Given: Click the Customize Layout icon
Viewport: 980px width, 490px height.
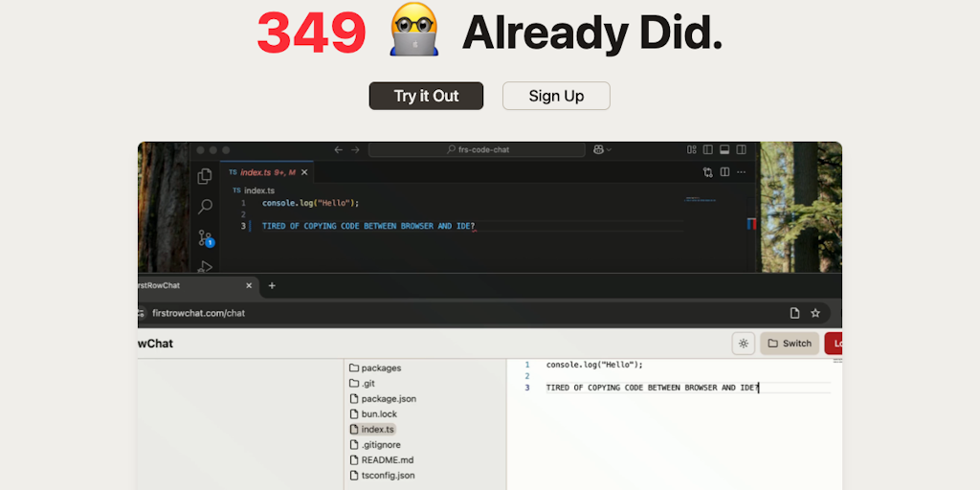Looking at the screenshot, I should pos(692,150).
